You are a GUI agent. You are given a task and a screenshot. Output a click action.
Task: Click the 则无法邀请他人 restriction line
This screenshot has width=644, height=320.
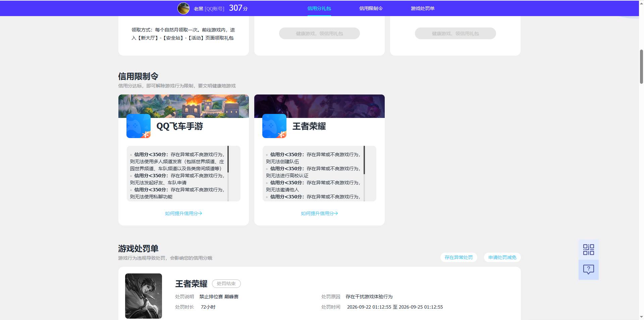coord(282,190)
